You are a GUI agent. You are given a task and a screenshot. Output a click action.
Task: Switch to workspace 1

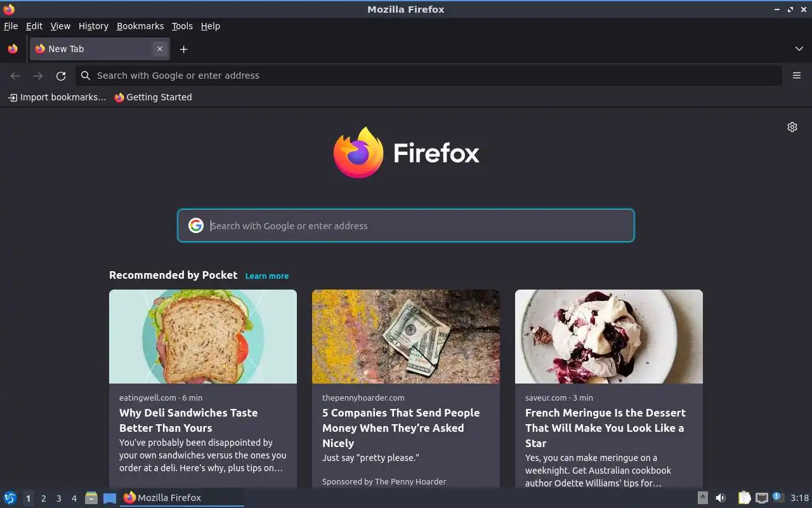tap(28, 498)
